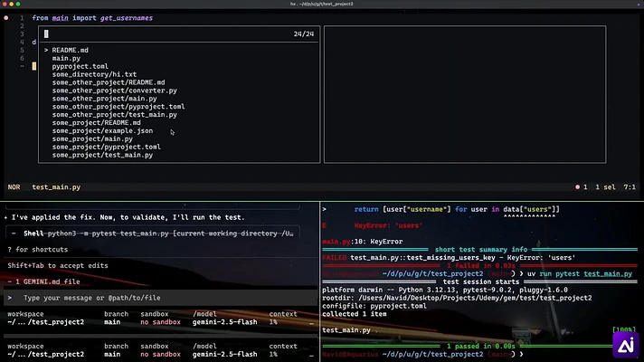This screenshot has height=362, width=644.
Task: Click 'collected 1 item' terminal line
Action: click(x=354, y=314)
